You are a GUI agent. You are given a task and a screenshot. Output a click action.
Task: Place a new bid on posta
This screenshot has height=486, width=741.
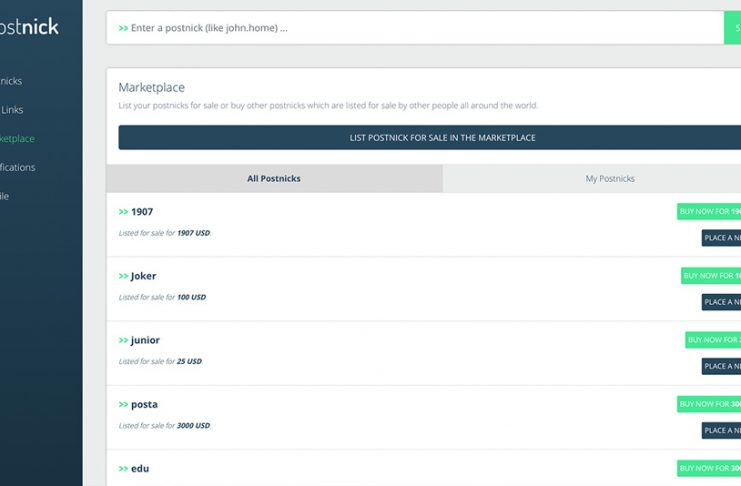coord(721,431)
